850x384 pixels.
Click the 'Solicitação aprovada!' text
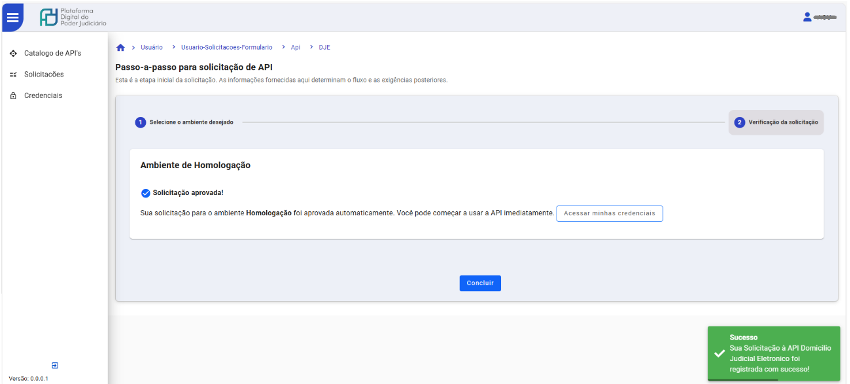click(x=188, y=193)
